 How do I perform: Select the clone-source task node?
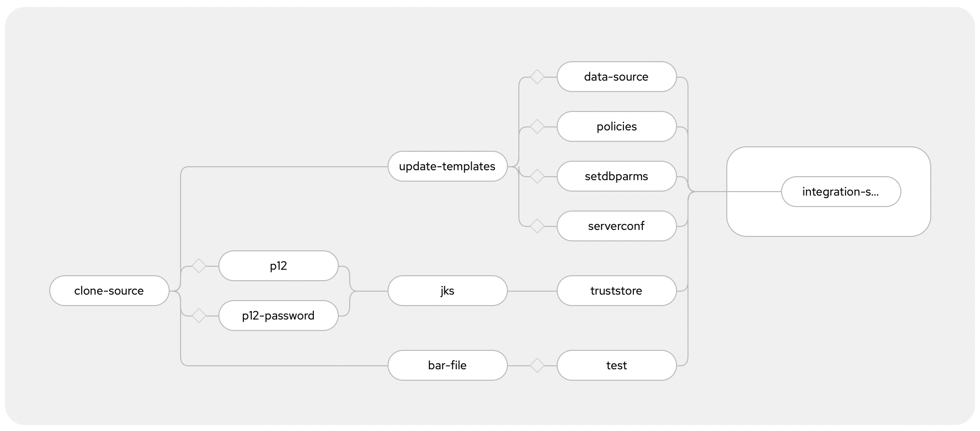coord(109,291)
